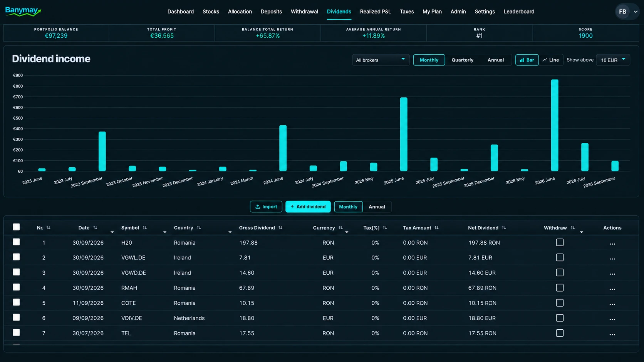Select row 1 checkbox for H20
Viewport: 644px width, 362px height.
point(16,242)
